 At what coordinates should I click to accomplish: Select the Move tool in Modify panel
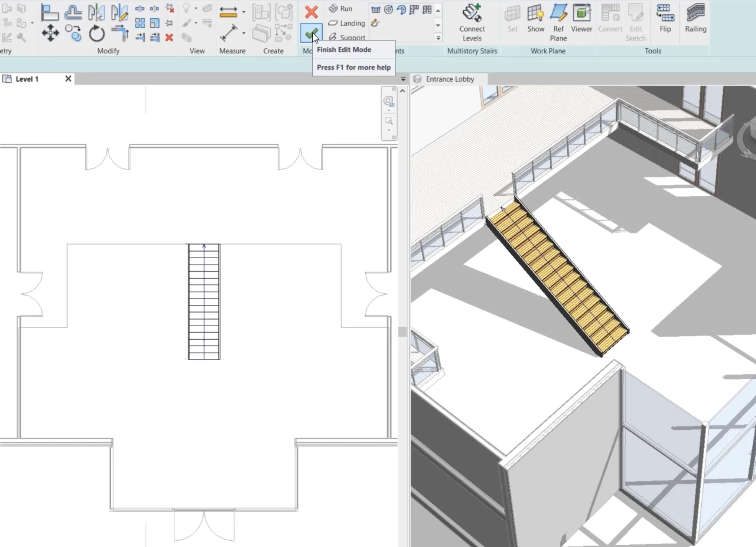pos(50,33)
